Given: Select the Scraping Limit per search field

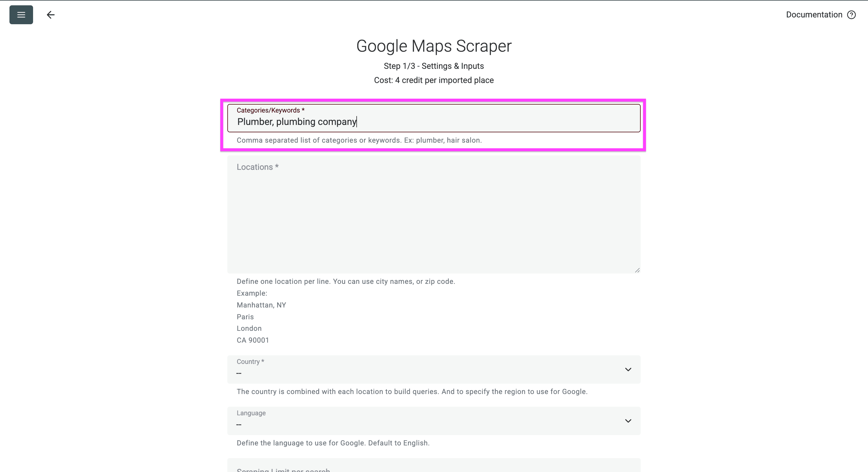Looking at the screenshot, I should point(433,469).
